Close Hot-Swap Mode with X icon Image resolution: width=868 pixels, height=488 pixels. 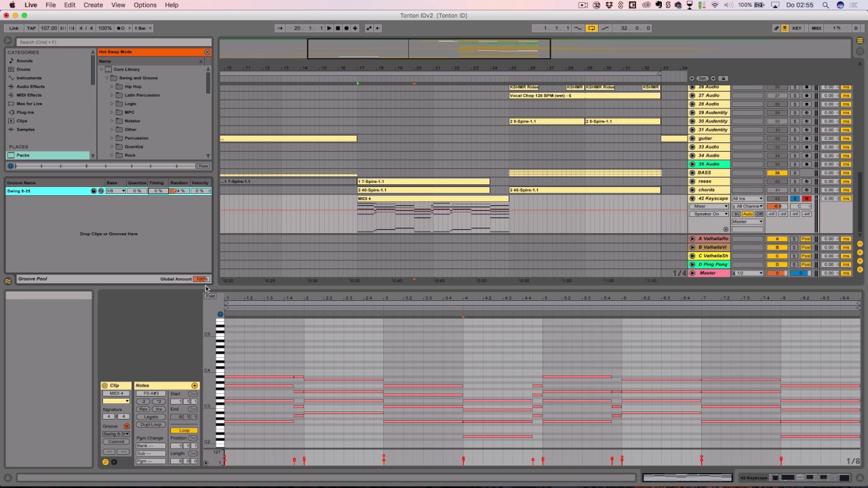(x=208, y=52)
